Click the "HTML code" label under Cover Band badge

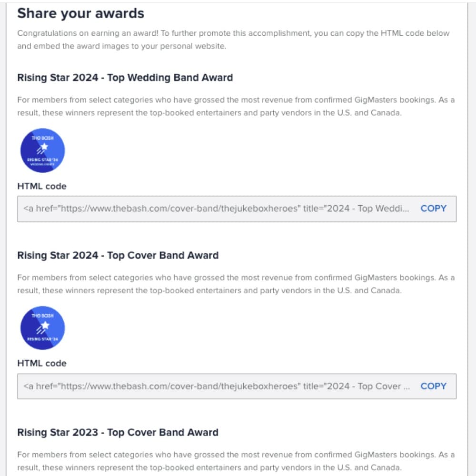point(42,363)
